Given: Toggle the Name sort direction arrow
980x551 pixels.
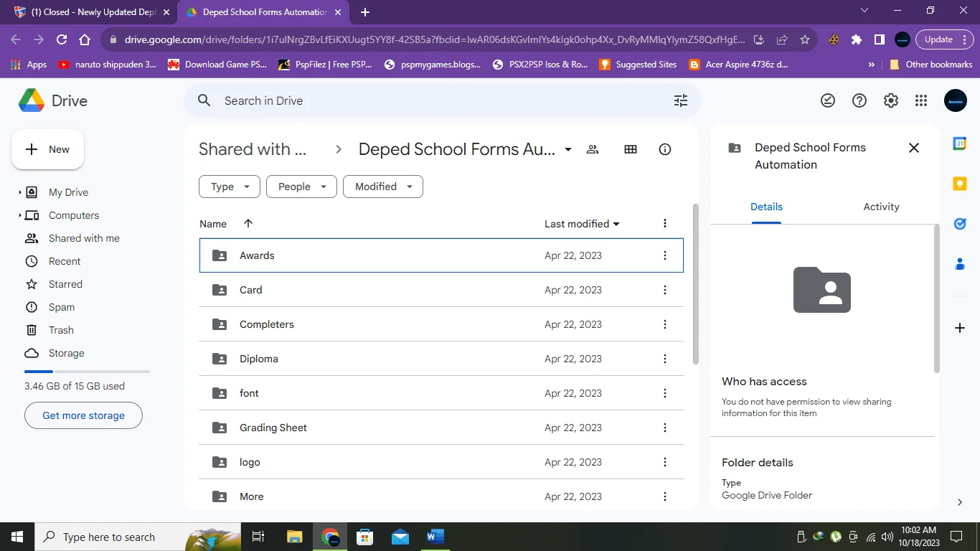Looking at the screenshot, I should pos(248,223).
